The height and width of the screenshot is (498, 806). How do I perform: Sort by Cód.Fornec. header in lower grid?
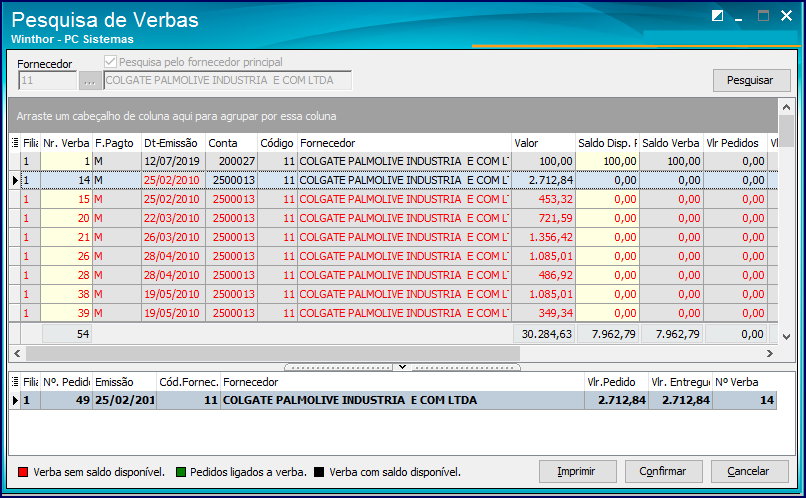189,382
